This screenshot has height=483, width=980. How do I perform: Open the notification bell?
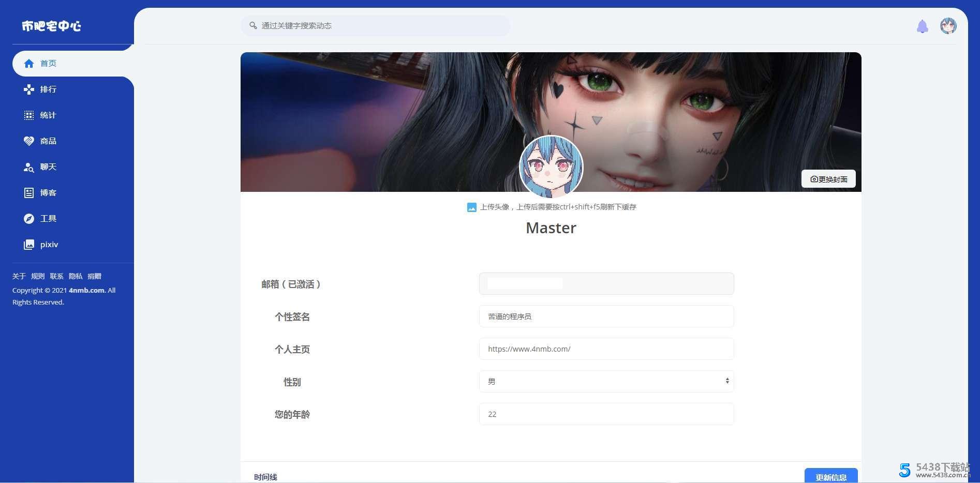922,26
